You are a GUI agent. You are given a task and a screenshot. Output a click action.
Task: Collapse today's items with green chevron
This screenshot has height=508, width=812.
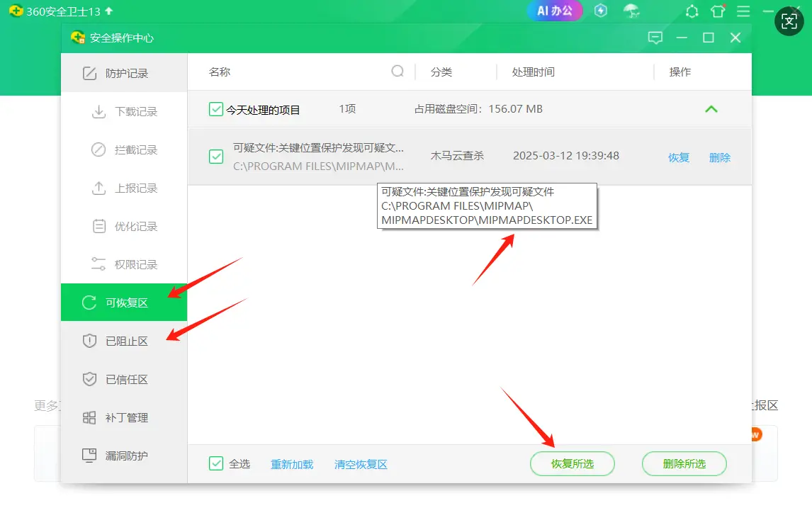[x=711, y=109]
